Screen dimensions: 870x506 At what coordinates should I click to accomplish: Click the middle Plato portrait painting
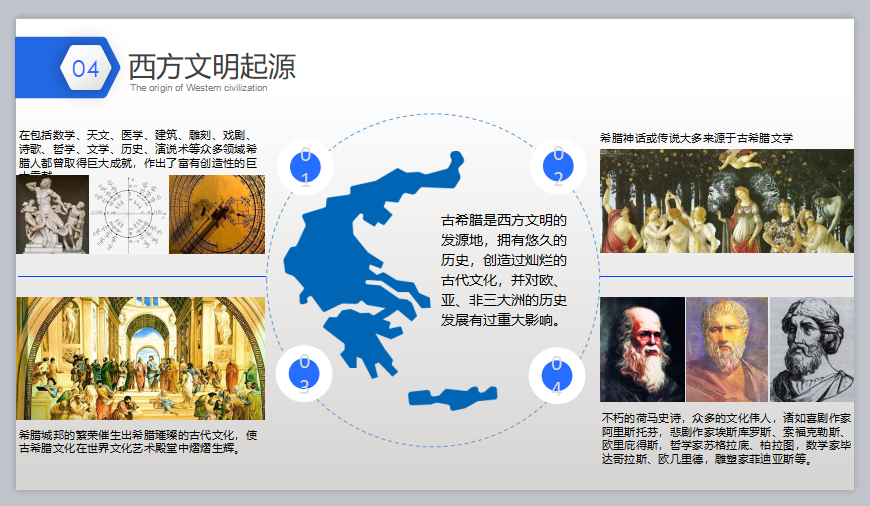(727, 350)
